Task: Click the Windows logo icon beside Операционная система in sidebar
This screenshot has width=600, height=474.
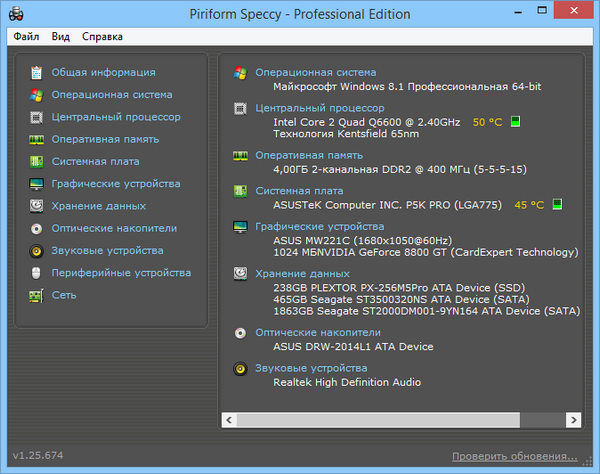Action: pyautogui.click(x=36, y=95)
